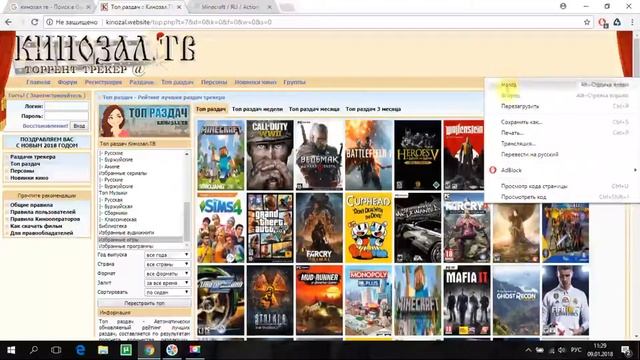Click the 'Вход' login button

click(x=79, y=126)
